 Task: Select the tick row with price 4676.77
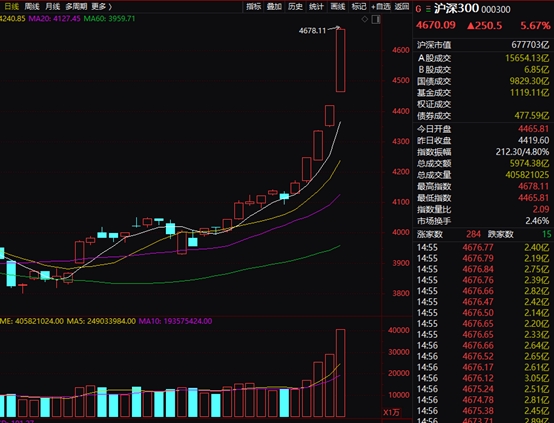click(483, 247)
